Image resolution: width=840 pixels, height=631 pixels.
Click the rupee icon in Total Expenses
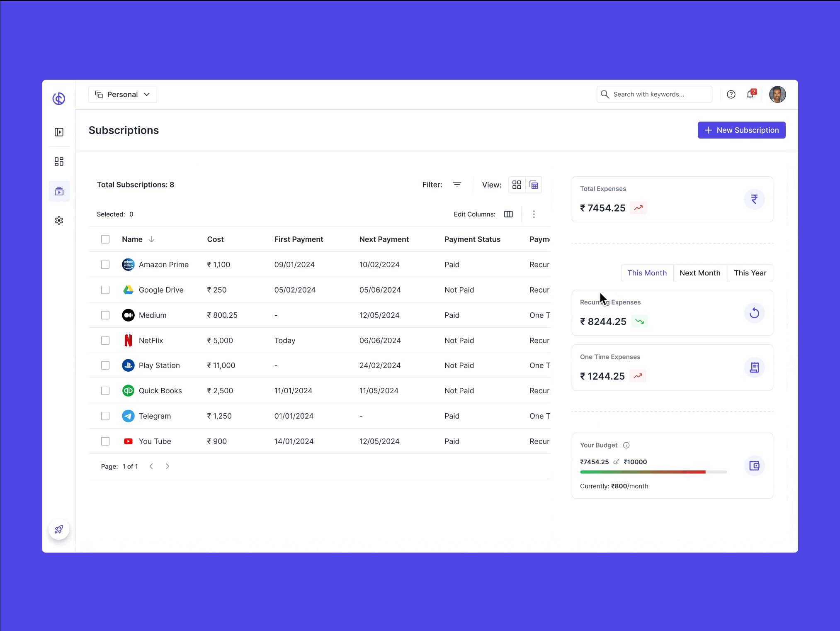pos(754,200)
